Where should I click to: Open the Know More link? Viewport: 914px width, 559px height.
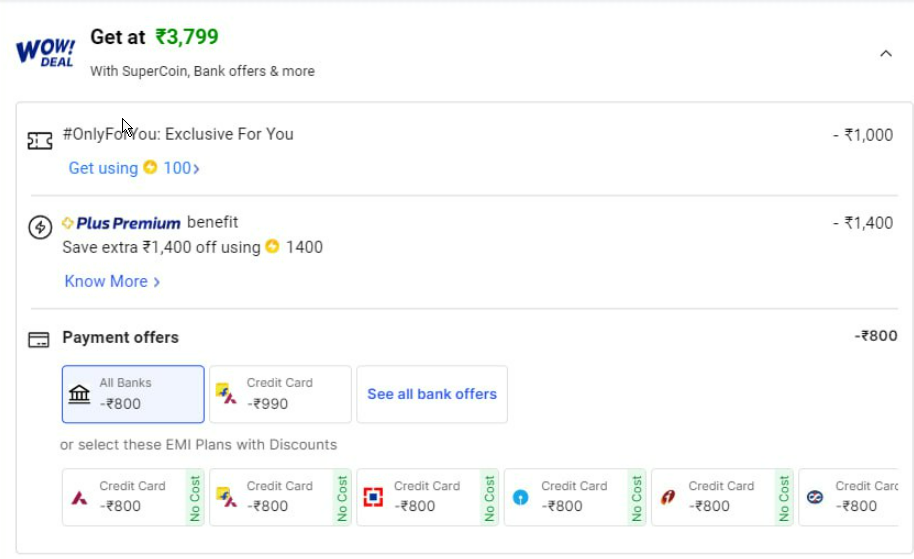click(x=112, y=281)
